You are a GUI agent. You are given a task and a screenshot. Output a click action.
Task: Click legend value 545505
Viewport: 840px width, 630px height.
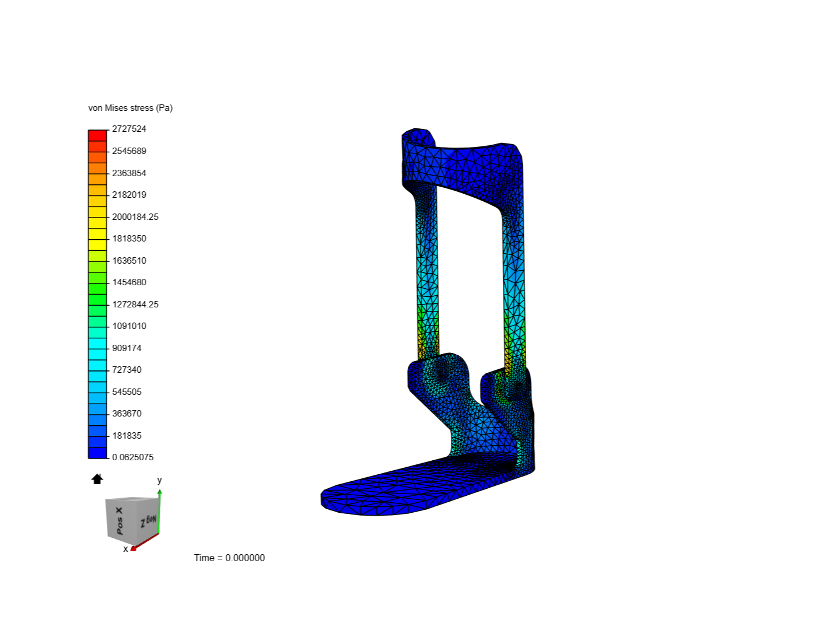coord(127,391)
